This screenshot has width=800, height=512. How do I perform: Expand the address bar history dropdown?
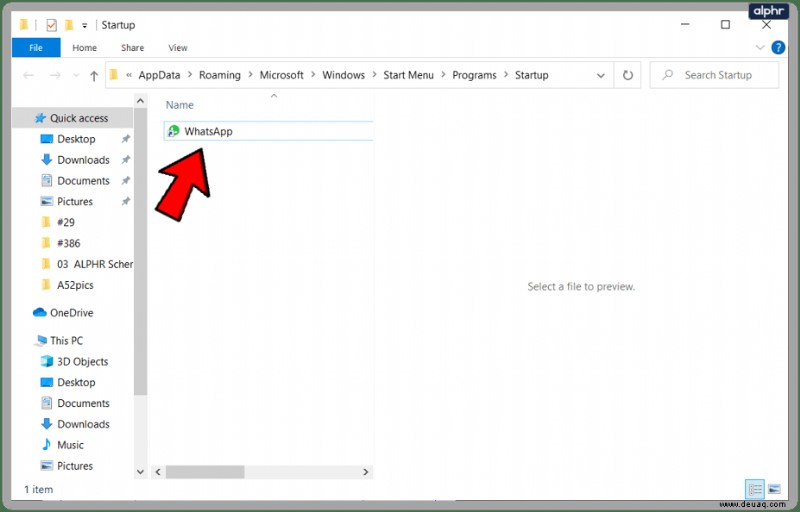click(x=601, y=75)
